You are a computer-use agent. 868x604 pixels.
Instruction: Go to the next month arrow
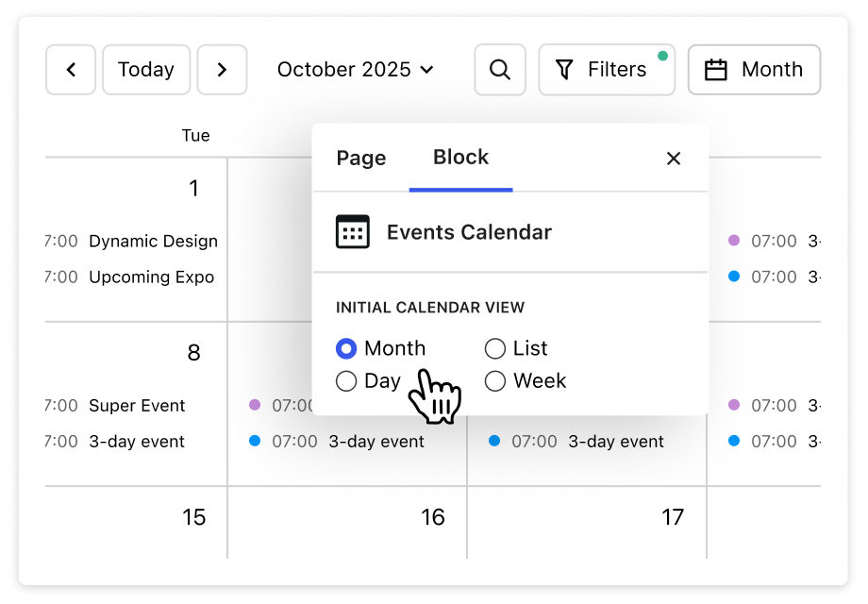(x=222, y=70)
